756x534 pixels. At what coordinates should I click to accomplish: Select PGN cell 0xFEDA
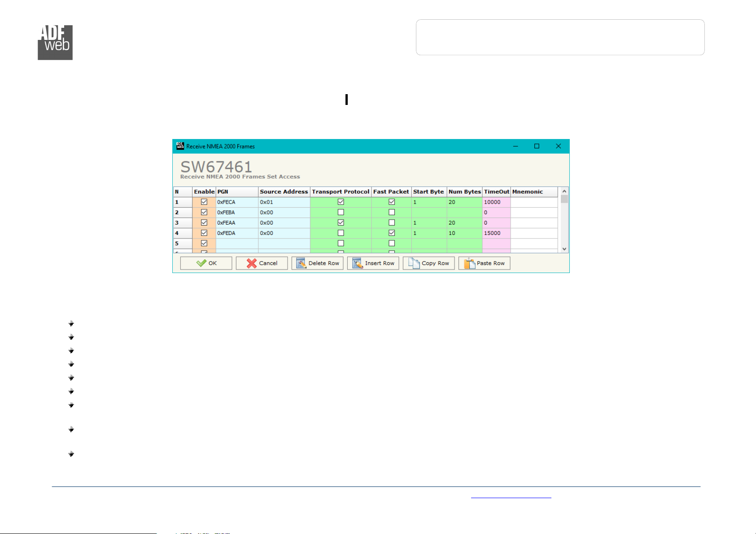tap(237, 233)
